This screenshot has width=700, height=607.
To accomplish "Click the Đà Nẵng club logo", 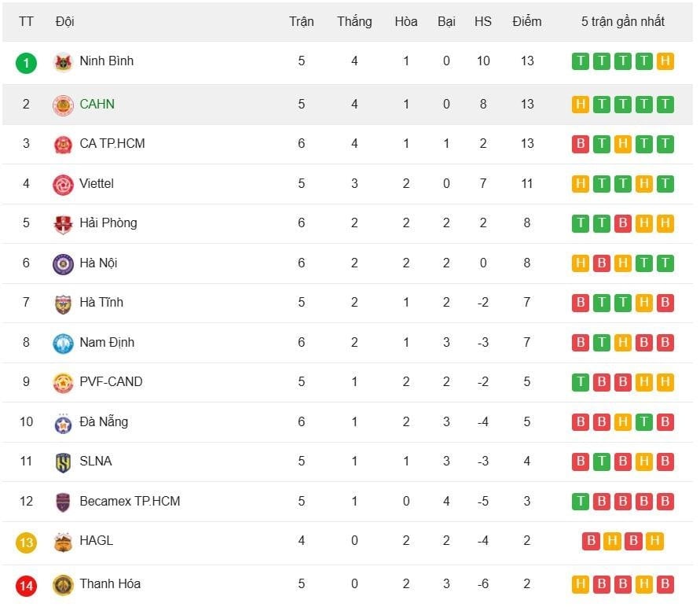I will [63, 423].
